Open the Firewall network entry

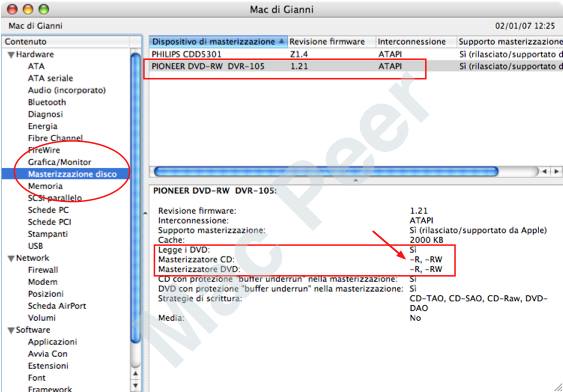43,270
